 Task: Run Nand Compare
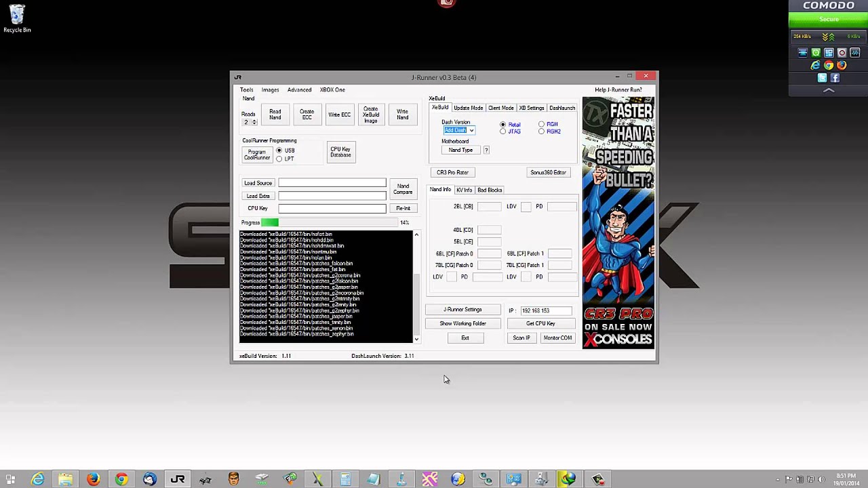tap(403, 188)
